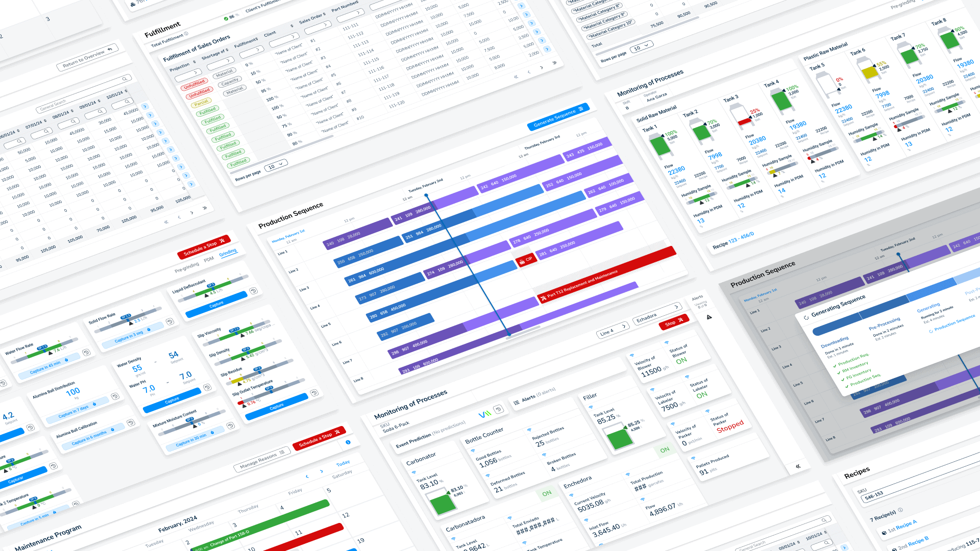Viewport: 980px width, 551px height.
Task: Open Fulfillments column filter dropdown
Action: click(x=252, y=52)
